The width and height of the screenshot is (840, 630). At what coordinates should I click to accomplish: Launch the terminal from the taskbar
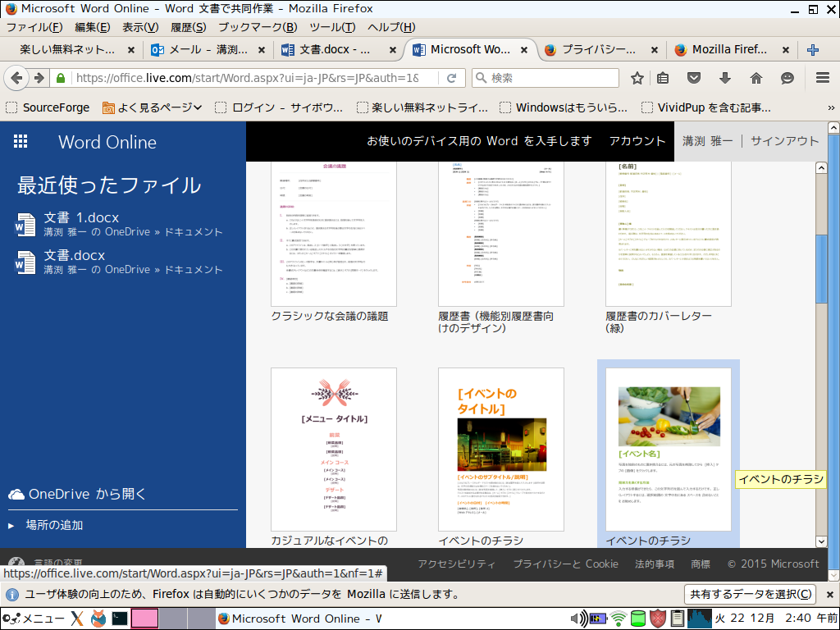pyautogui.click(x=120, y=619)
